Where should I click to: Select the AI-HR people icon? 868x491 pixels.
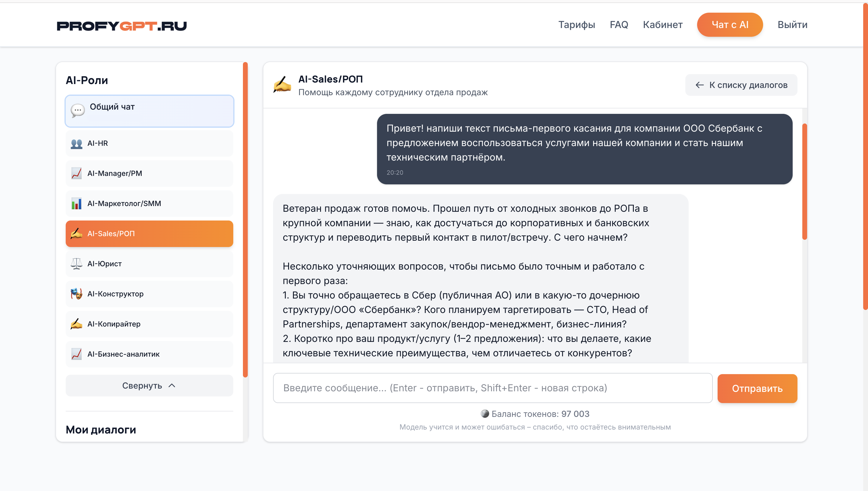click(77, 143)
